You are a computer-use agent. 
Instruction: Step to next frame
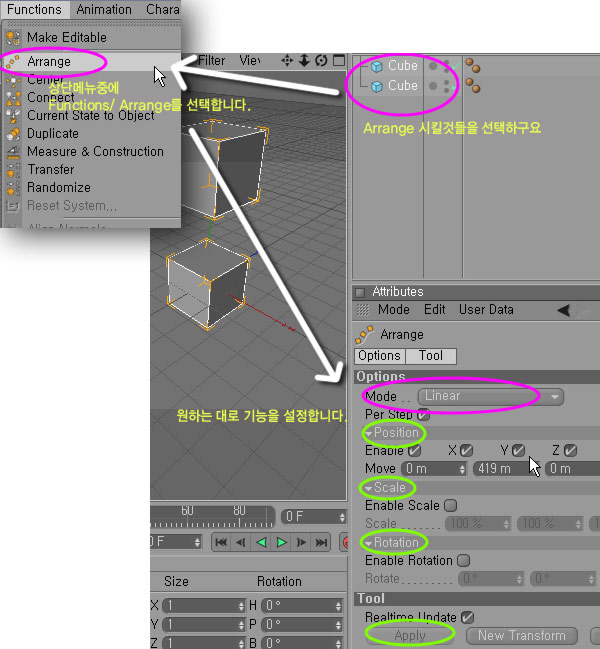coord(302,542)
